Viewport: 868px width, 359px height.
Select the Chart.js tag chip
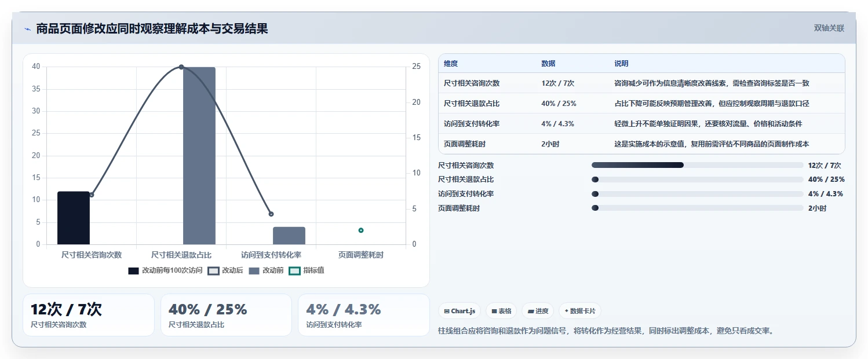coord(459,311)
